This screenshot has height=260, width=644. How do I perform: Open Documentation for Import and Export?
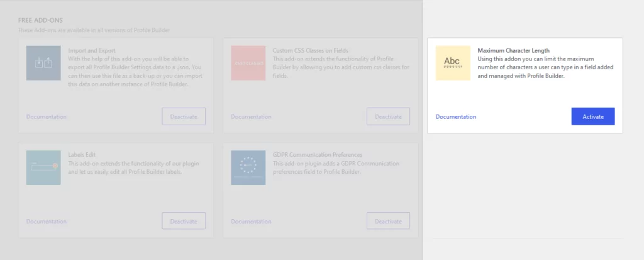(x=47, y=117)
